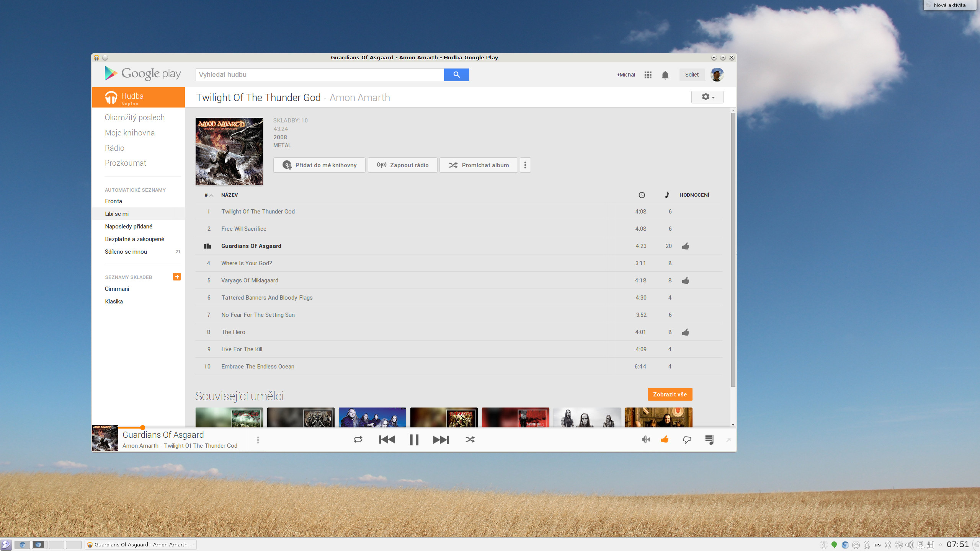Click now-playing album thumbnail in player bar
Image resolution: width=980 pixels, height=551 pixels.
105,438
